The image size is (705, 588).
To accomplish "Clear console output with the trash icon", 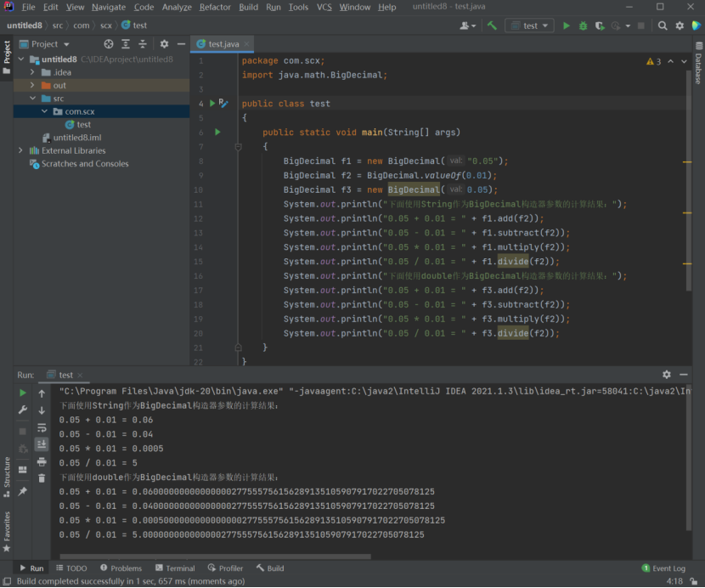I will coord(42,478).
